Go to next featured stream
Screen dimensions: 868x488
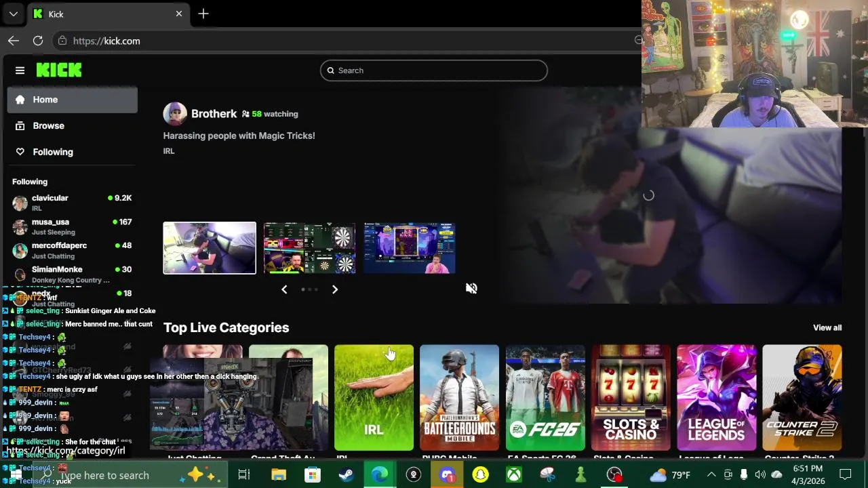click(334, 289)
